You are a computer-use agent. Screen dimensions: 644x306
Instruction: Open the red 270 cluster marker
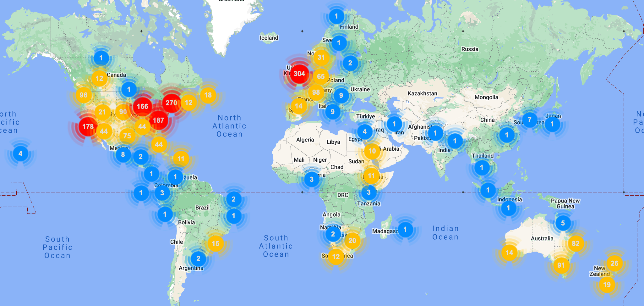[171, 103]
